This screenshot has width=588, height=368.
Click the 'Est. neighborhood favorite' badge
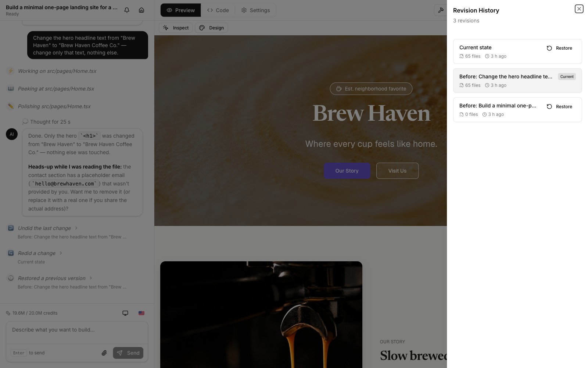tap(371, 89)
